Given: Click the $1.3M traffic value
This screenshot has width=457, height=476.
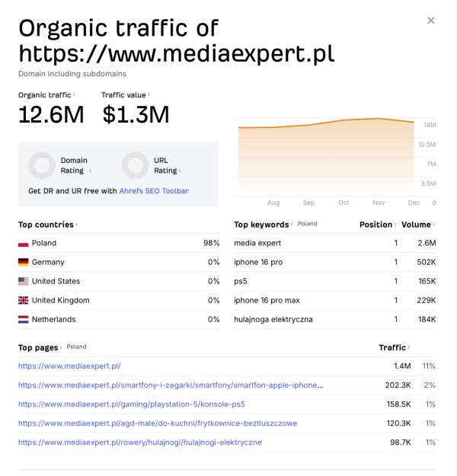Looking at the screenshot, I should pos(136,115).
